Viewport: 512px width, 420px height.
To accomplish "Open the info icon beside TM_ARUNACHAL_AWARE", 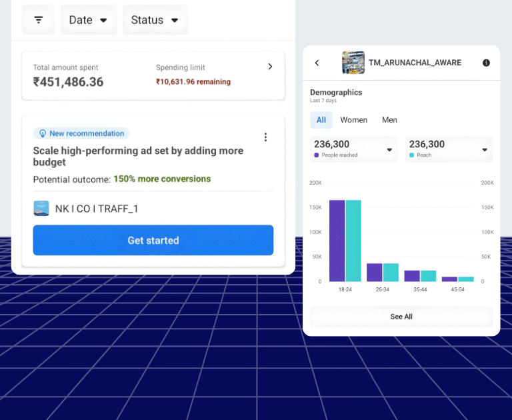I will point(486,63).
